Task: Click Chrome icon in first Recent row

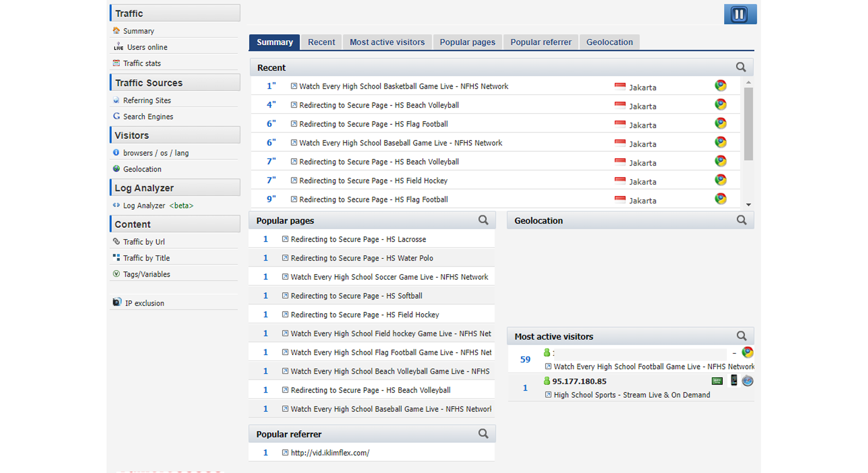Action: (x=720, y=86)
